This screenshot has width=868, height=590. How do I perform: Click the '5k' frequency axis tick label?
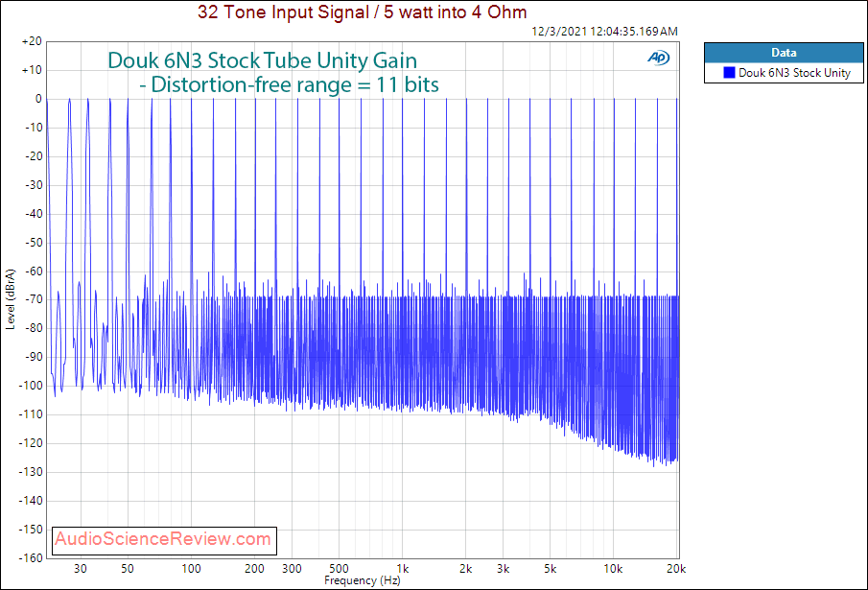point(550,569)
